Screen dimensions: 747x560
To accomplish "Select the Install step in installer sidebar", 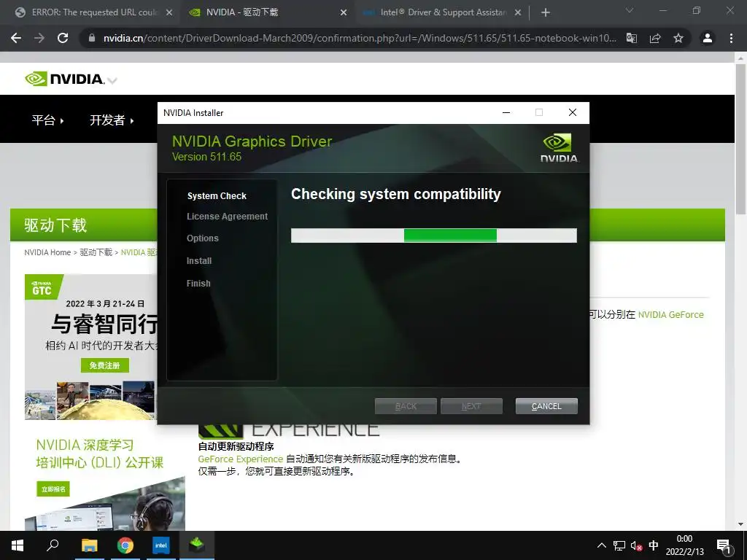I will tap(199, 261).
